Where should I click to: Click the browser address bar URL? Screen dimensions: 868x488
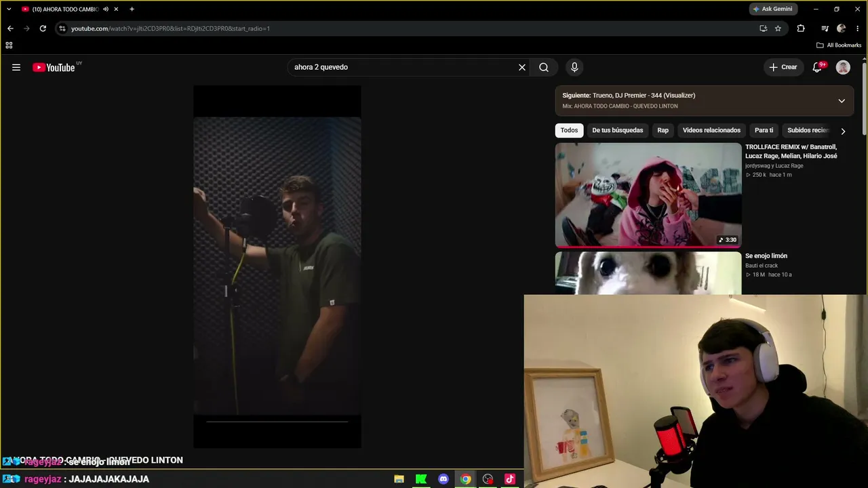tap(170, 28)
